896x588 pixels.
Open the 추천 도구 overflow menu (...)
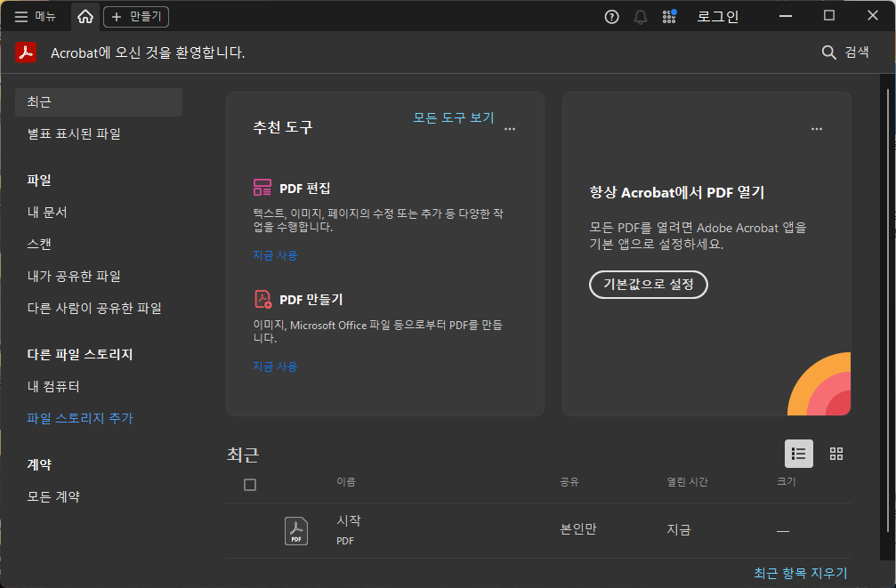click(510, 129)
